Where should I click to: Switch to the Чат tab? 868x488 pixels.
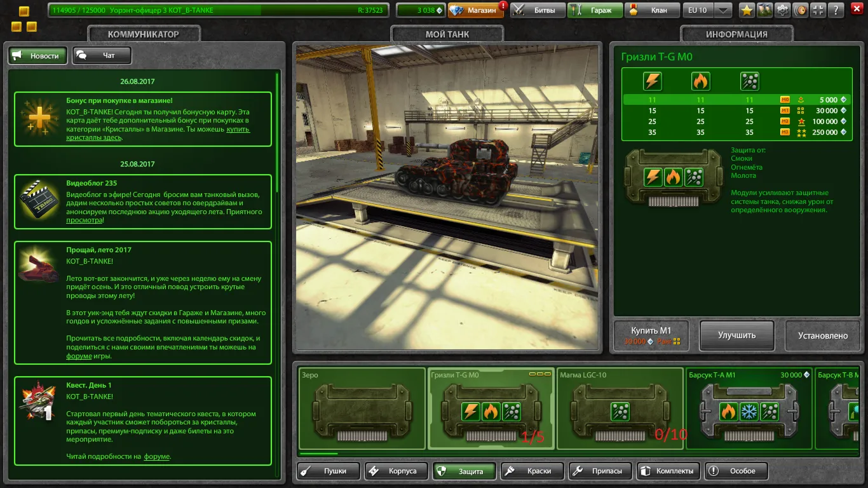(x=102, y=55)
